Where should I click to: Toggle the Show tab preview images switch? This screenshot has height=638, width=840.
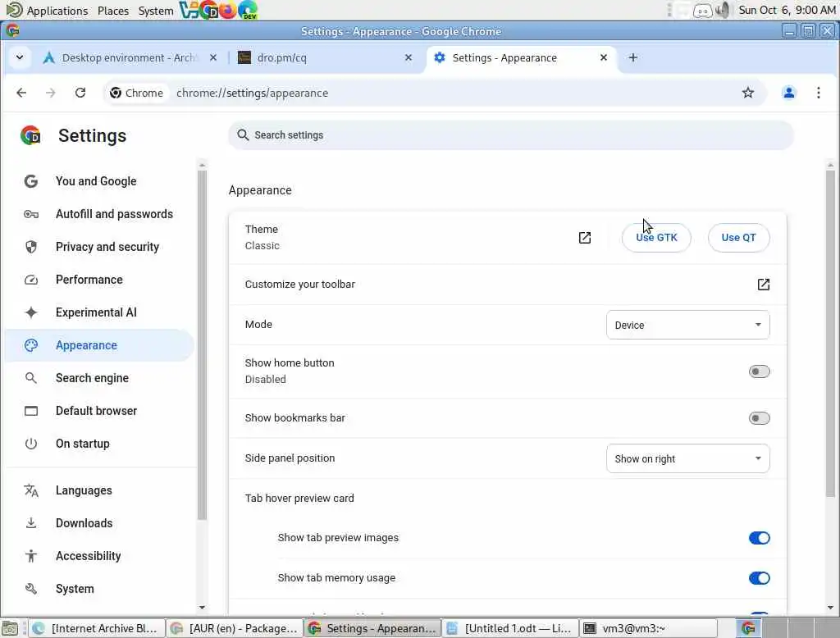click(759, 538)
